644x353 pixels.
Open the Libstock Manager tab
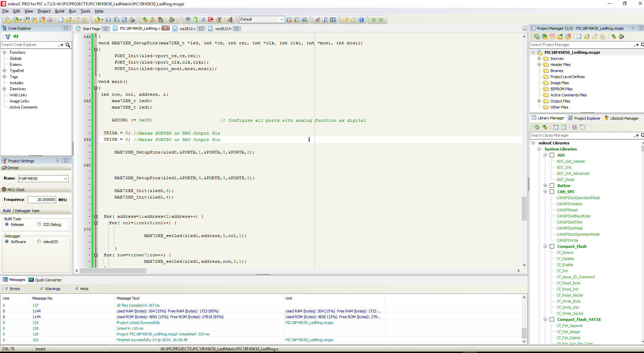point(621,118)
